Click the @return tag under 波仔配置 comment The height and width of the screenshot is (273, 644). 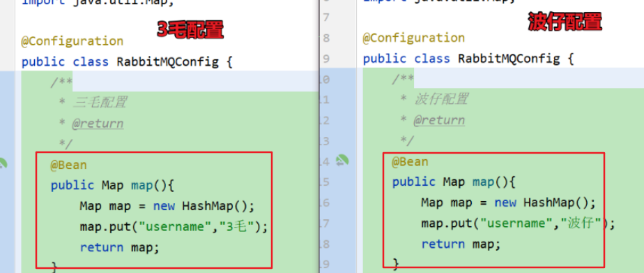[439, 120]
